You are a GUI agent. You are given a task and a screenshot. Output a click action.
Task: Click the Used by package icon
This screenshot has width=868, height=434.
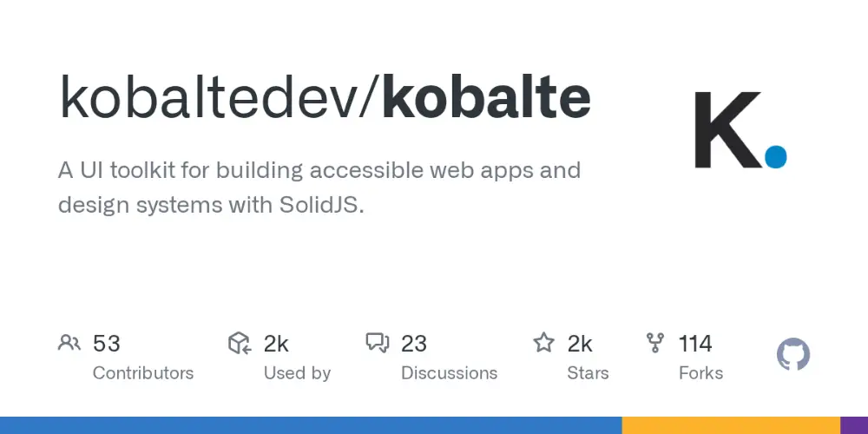[240, 343]
